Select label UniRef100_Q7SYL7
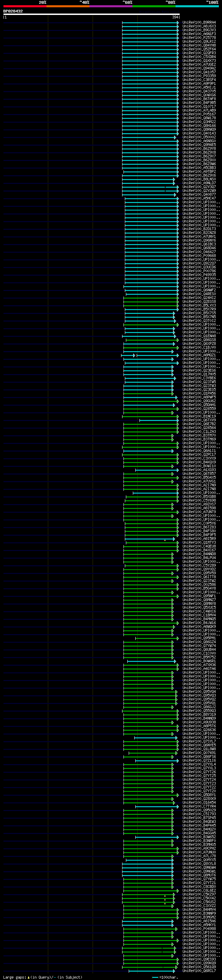This screenshot has height=980, width=222. (x=199, y=742)
